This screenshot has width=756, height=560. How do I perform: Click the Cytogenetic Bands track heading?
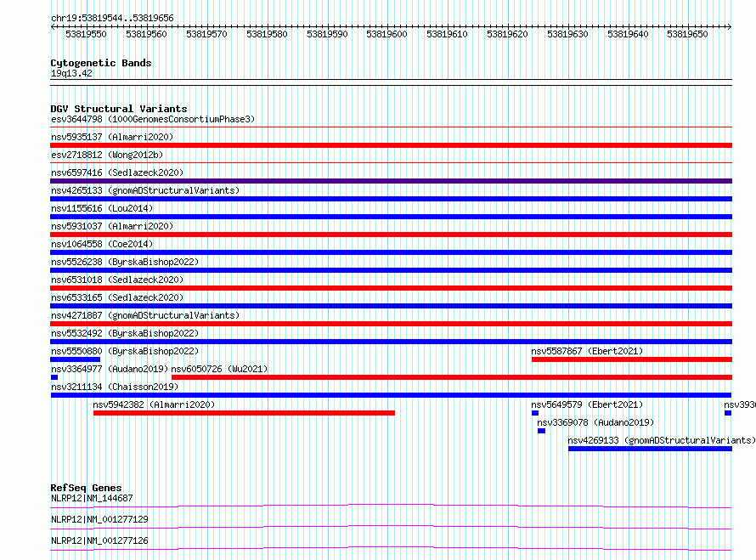[x=101, y=63]
